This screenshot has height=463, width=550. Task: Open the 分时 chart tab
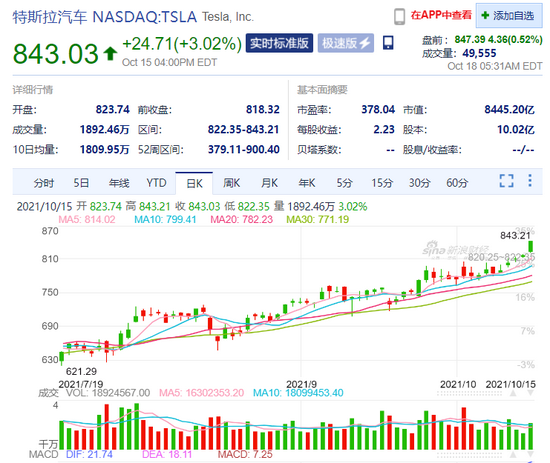[44, 183]
